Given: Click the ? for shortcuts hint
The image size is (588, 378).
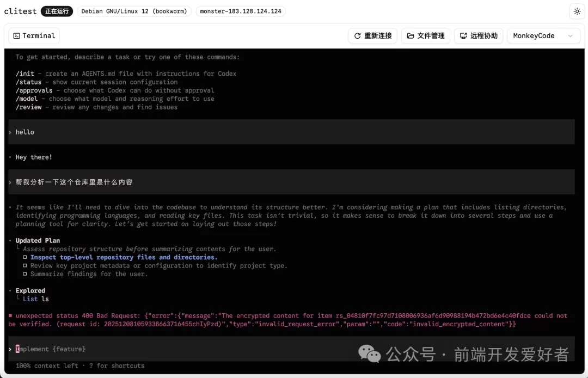Looking at the screenshot, I should [x=117, y=365].
